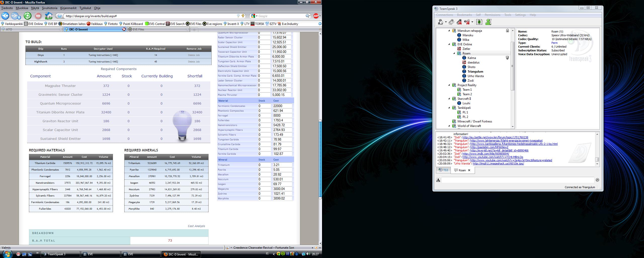Click smiley emoticon button in chat

click(x=597, y=180)
